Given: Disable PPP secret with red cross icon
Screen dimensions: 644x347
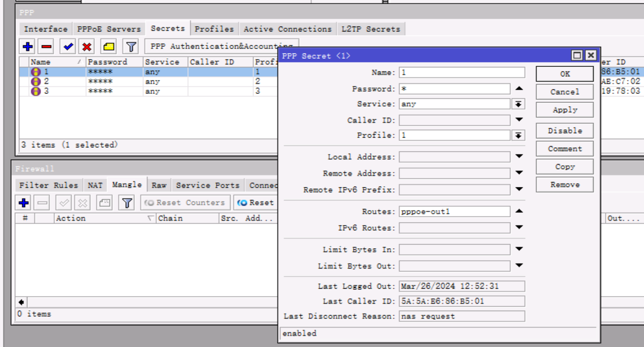Looking at the screenshot, I should pyautogui.click(x=86, y=47).
